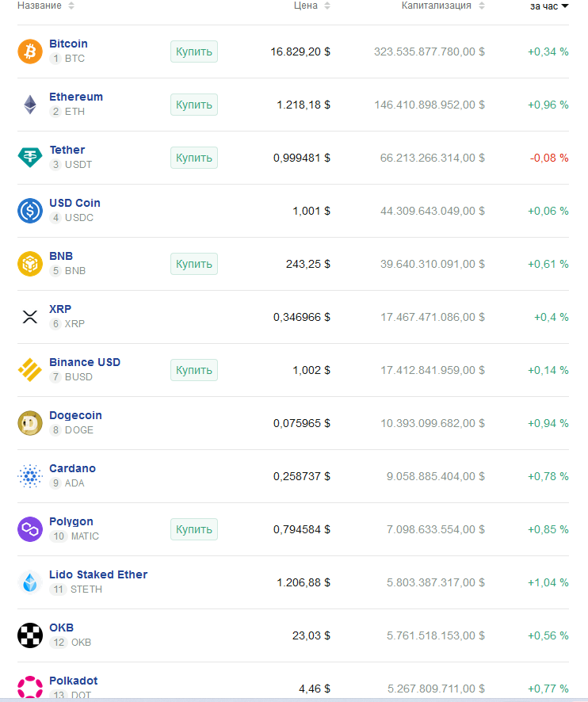Open the Binance USD coin page
The height and width of the screenshot is (702, 588).
pyautogui.click(x=85, y=362)
